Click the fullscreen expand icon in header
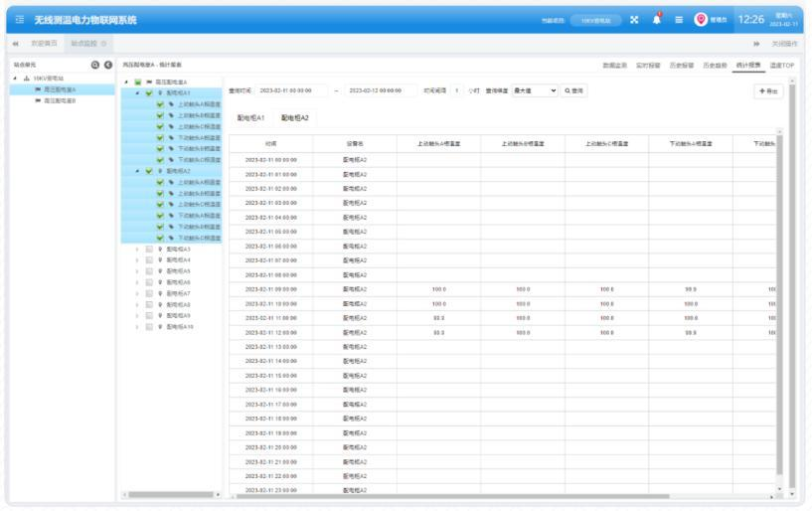812x511 pixels. click(634, 20)
